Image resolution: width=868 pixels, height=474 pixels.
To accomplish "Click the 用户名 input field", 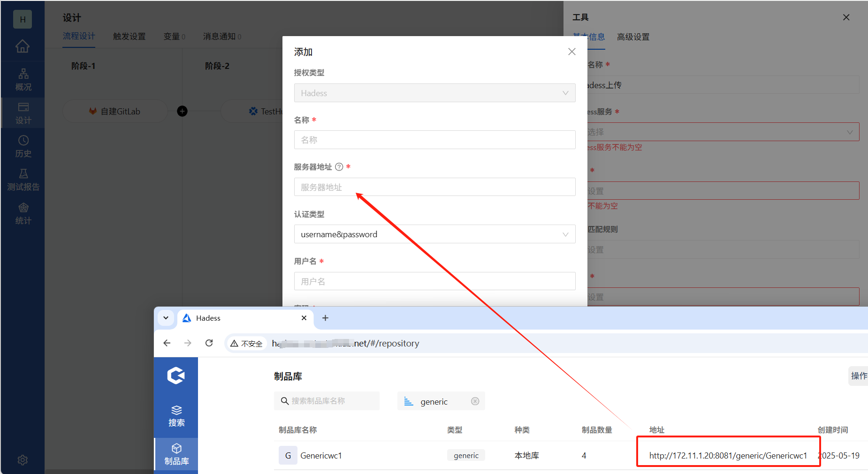I will coord(434,281).
